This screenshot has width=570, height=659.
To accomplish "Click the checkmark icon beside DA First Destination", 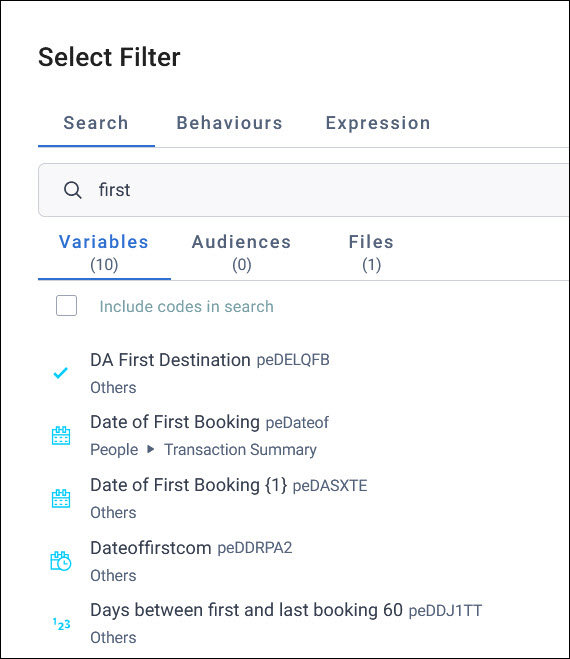I will click(x=61, y=373).
